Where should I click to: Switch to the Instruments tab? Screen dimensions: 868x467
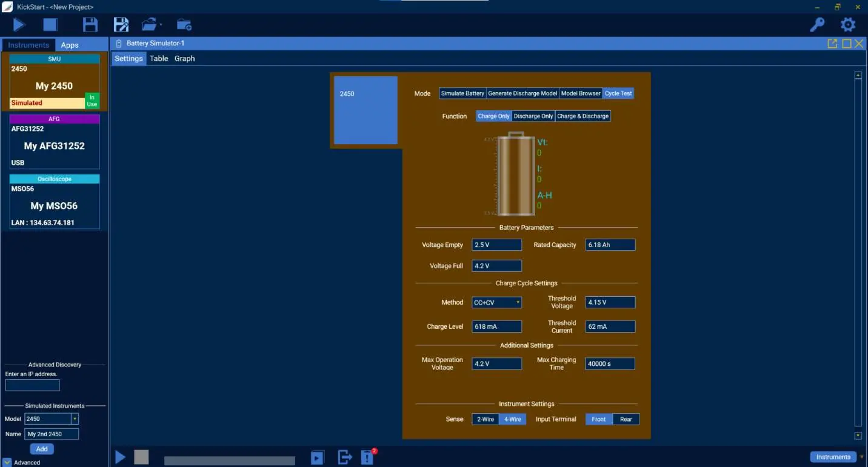coord(28,45)
